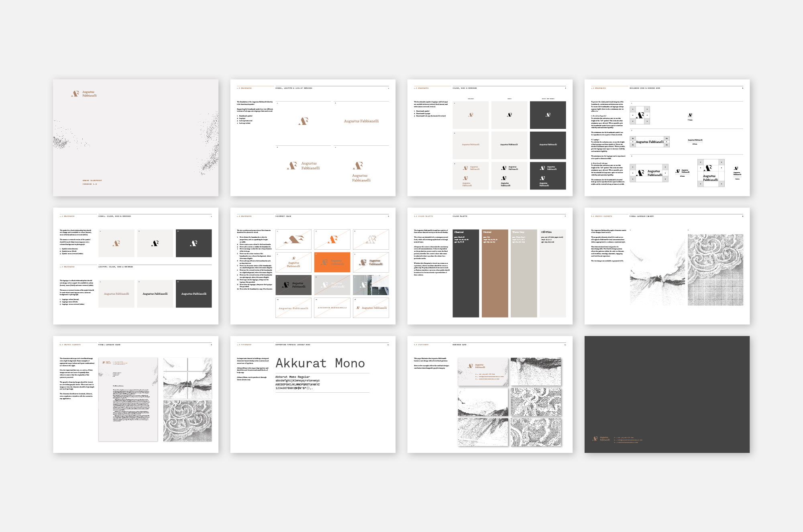Click brown logotype tile in Logotype: Colour, Mono & Reversed
Viewport: 803px width, 532px height.
pos(116,294)
